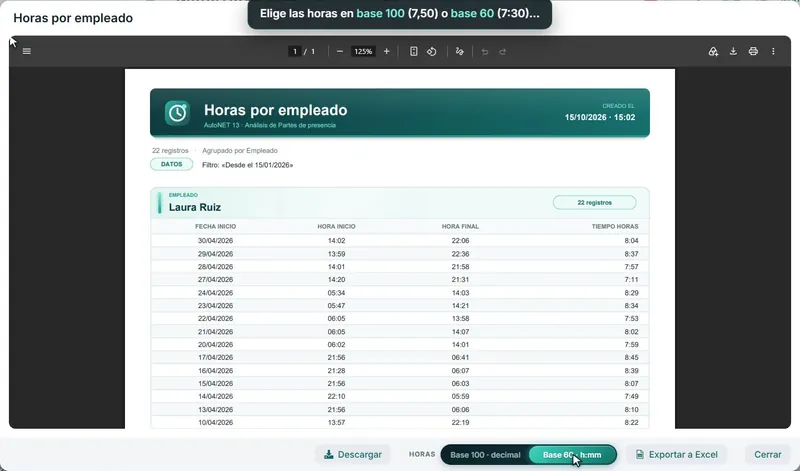
Task: Click the HORA INICIO column header
Action: click(336, 227)
